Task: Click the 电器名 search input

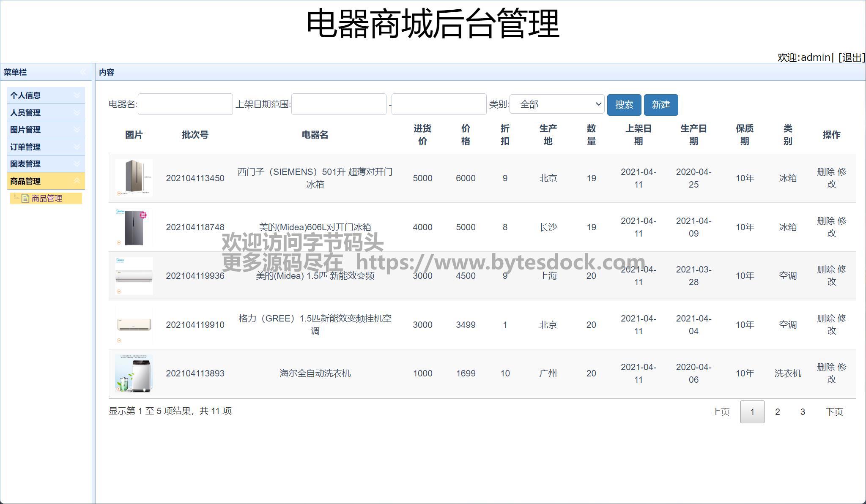Action: point(185,104)
